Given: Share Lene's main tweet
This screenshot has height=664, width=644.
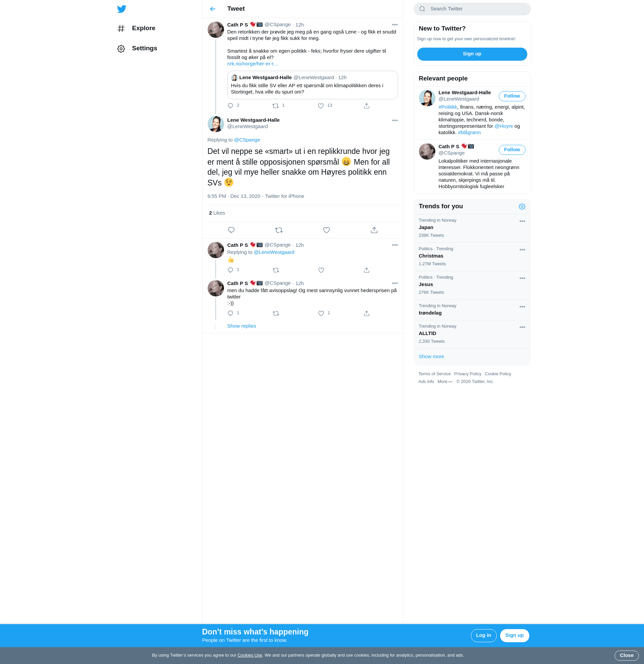Looking at the screenshot, I should point(374,230).
